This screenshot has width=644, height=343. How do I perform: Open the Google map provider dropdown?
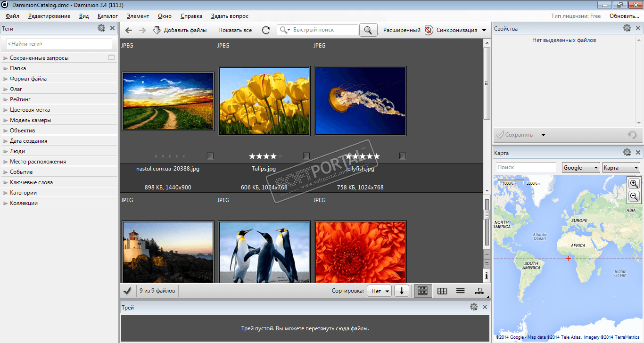tap(581, 168)
